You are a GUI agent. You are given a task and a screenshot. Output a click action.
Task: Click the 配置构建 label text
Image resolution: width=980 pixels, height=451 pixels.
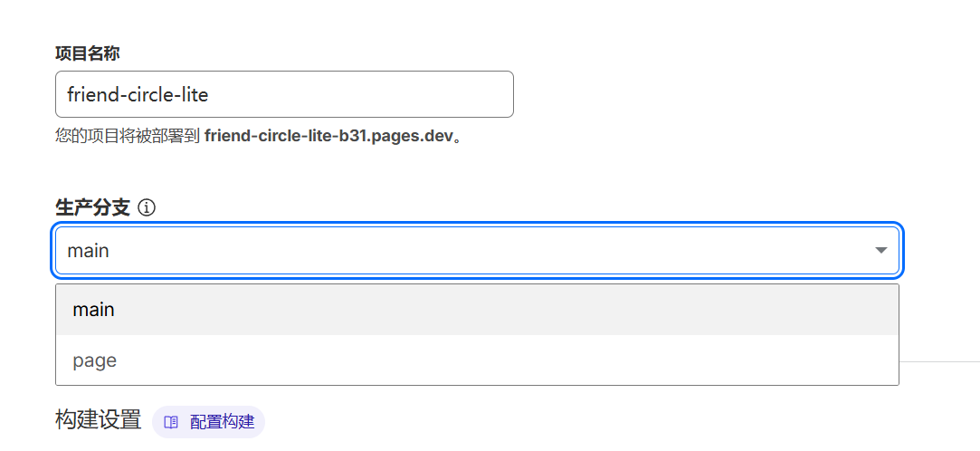pos(222,422)
